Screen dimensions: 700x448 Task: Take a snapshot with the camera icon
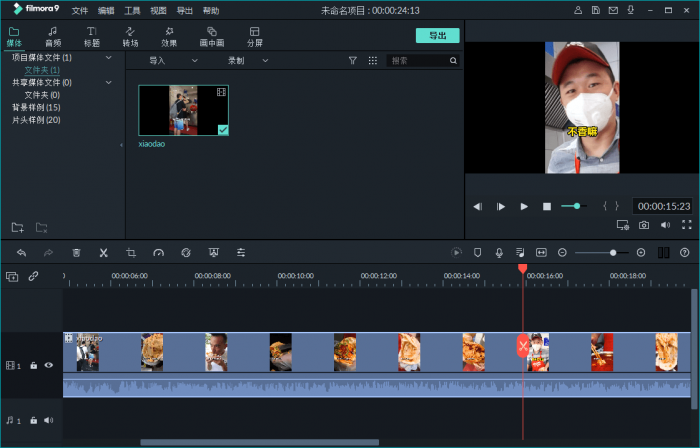644,225
